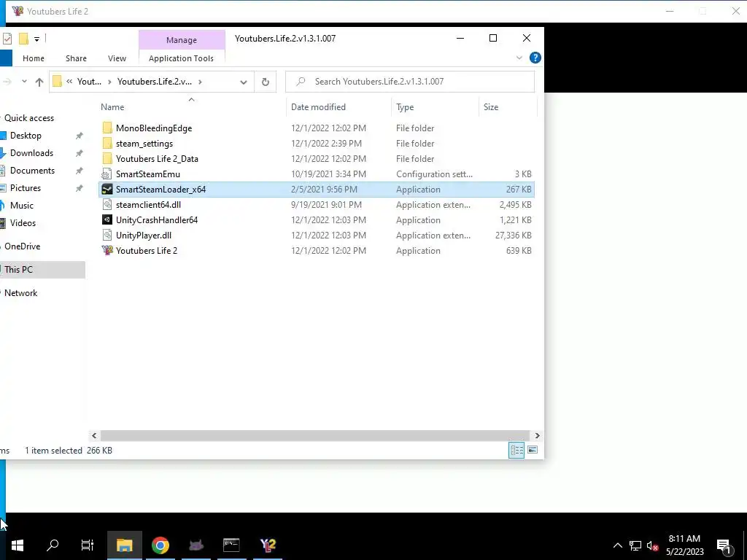Select Documents in the navigation pane
Viewport: 747px width, 560px height.
[32, 171]
